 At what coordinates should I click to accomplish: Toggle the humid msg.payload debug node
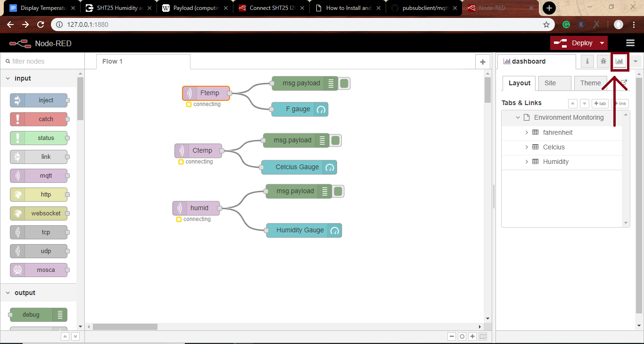coord(338,191)
